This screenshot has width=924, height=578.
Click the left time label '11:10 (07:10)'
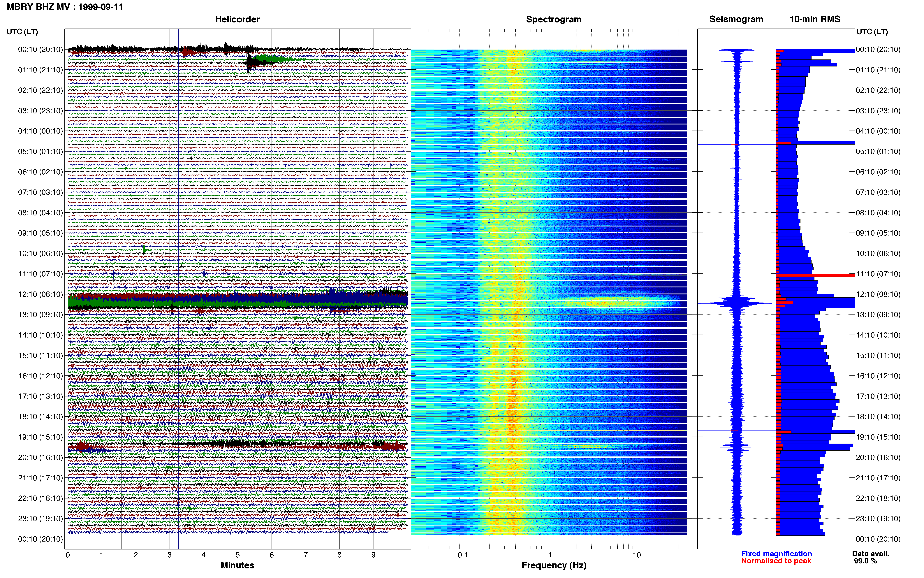point(41,274)
